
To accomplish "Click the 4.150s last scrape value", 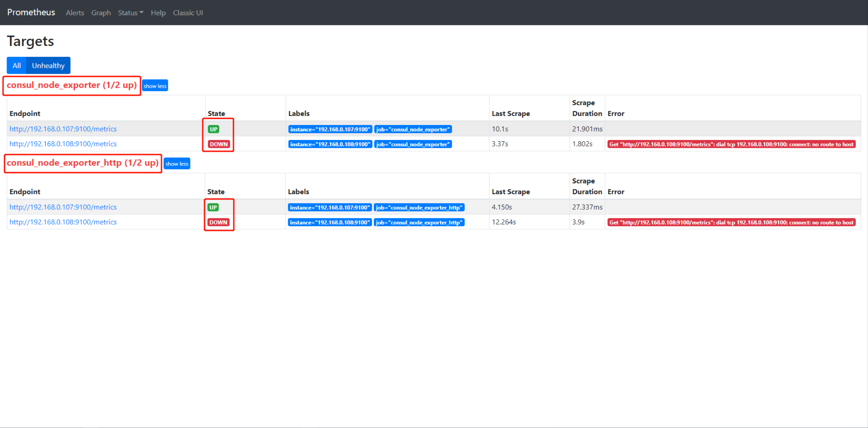I will (502, 207).
